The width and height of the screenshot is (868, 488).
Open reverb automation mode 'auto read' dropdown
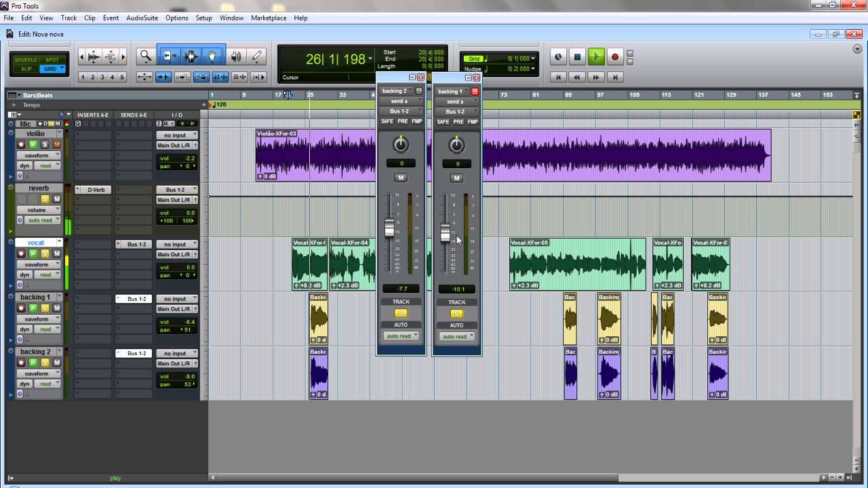point(43,220)
